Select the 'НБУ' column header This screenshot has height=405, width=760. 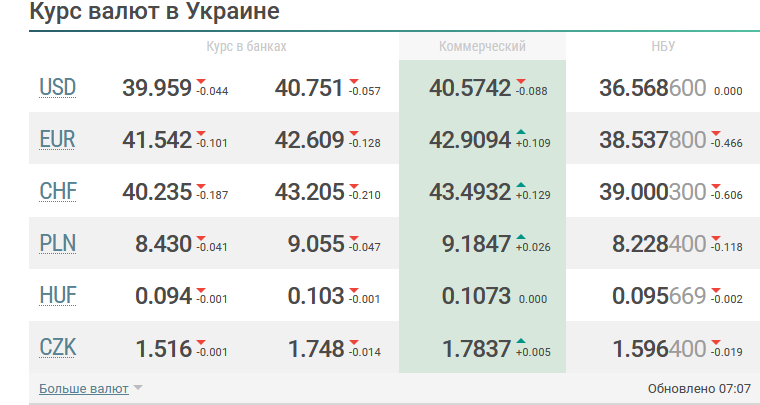point(662,47)
